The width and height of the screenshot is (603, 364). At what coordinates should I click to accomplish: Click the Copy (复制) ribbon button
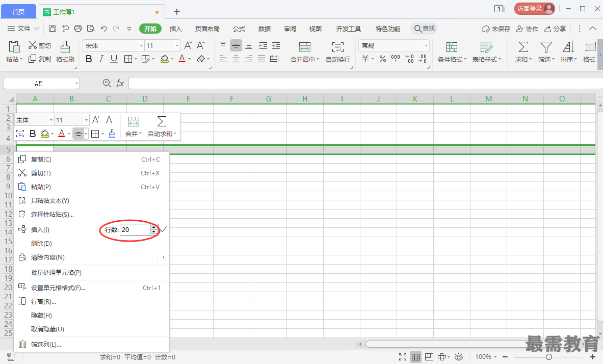point(40,59)
